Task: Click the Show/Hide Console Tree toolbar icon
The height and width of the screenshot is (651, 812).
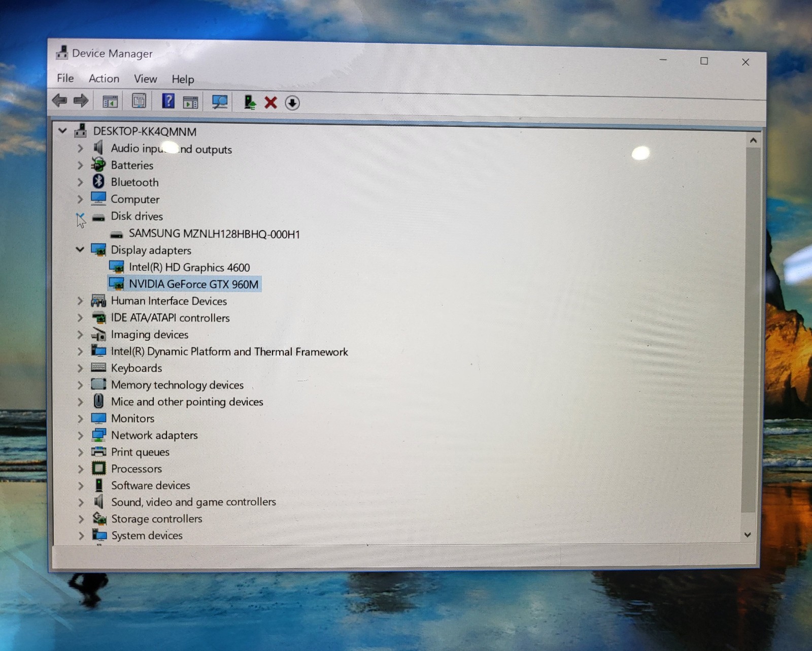Action: (110, 102)
